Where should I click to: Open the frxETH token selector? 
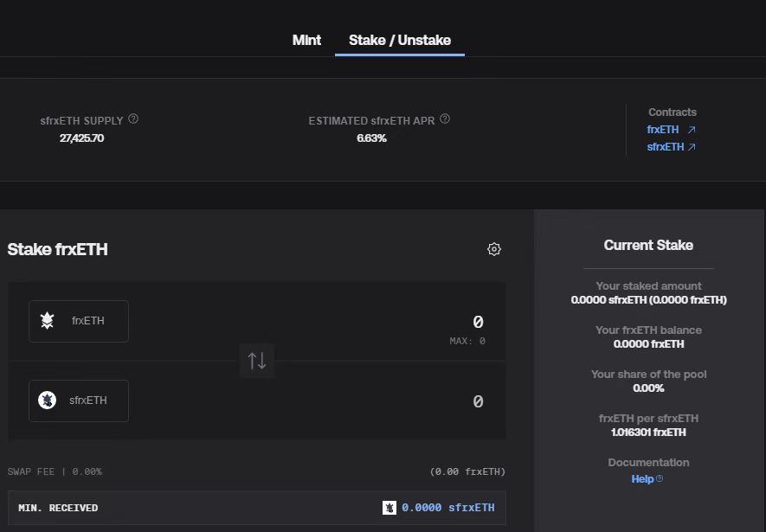(x=79, y=321)
